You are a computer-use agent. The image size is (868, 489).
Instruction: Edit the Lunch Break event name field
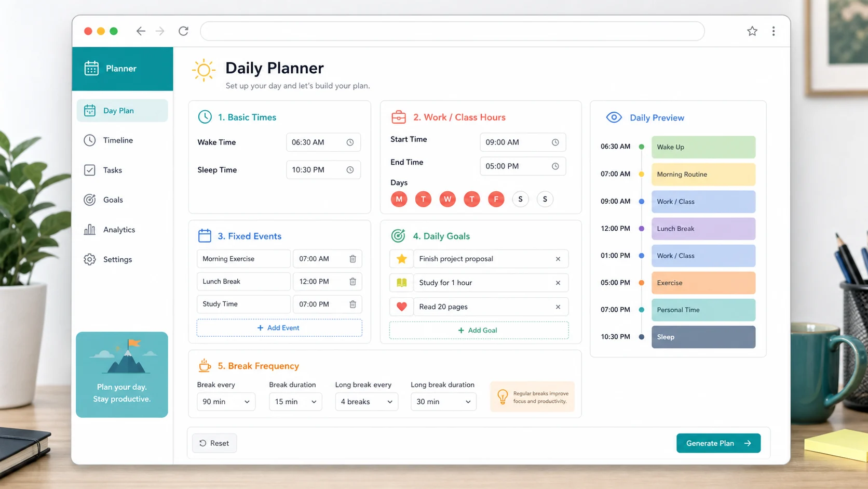[243, 282]
